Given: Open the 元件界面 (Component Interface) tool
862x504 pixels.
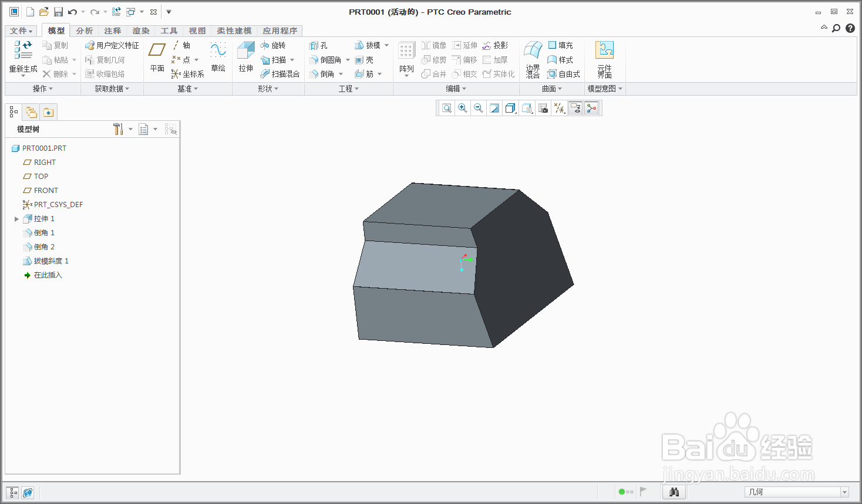Looking at the screenshot, I should coord(605,59).
